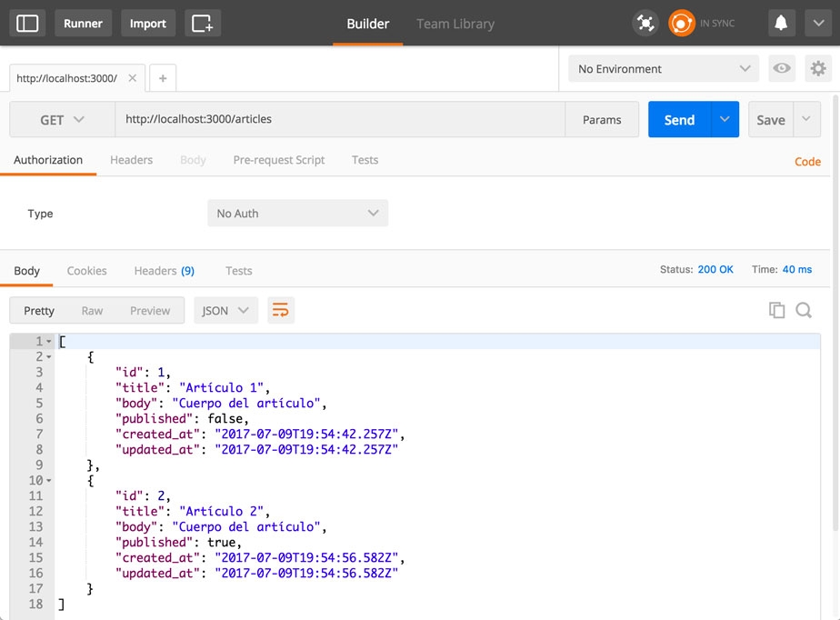Click the interceptor satellite icon

645,24
